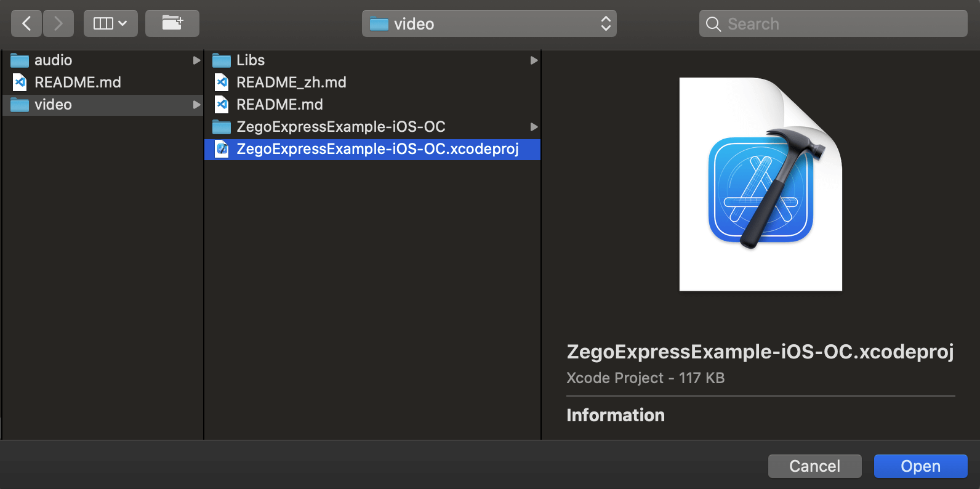Open the ZegoExpressExample-iOS-OC folder
This screenshot has height=489, width=980.
(340, 127)
